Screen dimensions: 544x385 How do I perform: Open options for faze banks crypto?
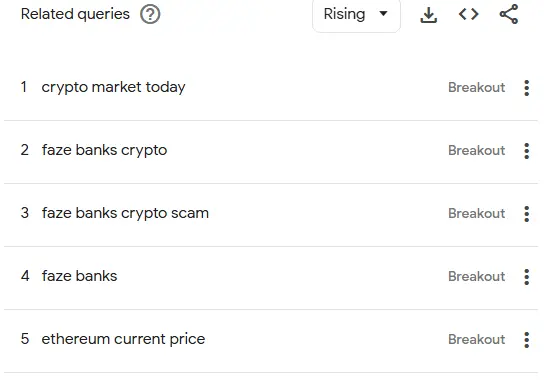[527, 151]
